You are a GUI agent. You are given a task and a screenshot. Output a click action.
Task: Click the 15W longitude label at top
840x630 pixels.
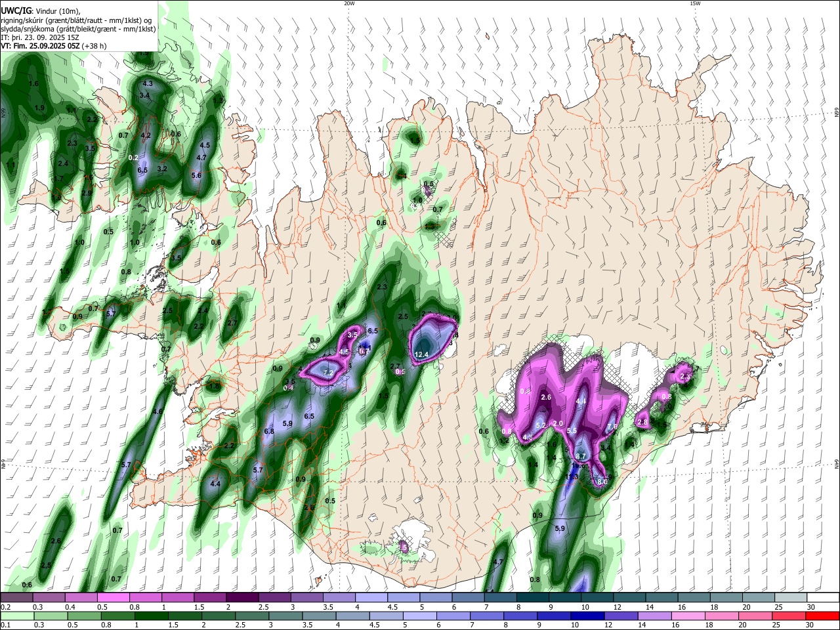pyautogui.click(x=694, y=3)
